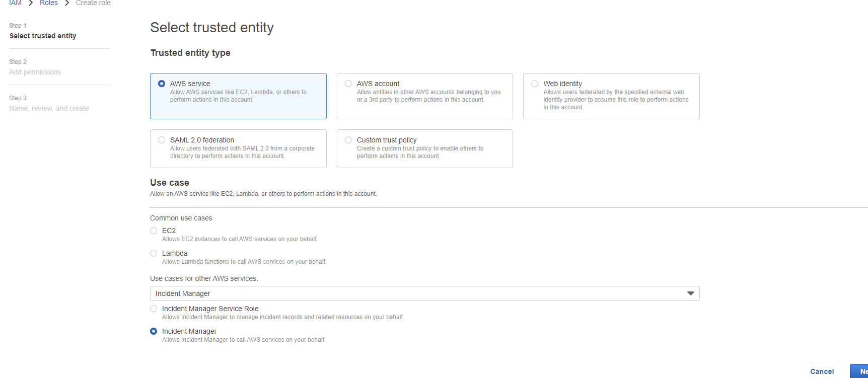The width and height of the screenshot is (868, 378).
Task: Select the Web identity radio option
Action: pos(535,84)
